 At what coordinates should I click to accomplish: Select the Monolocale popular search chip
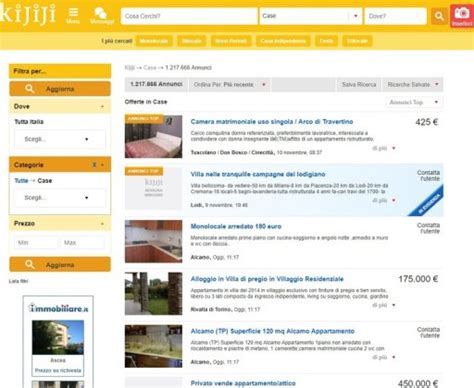tap(154, 41)
